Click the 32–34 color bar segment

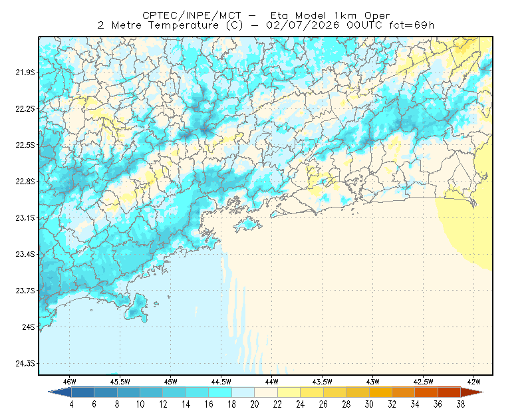404,392
